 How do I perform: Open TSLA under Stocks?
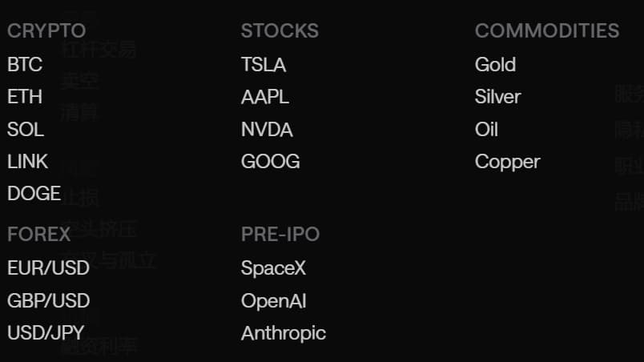point(264,64)
